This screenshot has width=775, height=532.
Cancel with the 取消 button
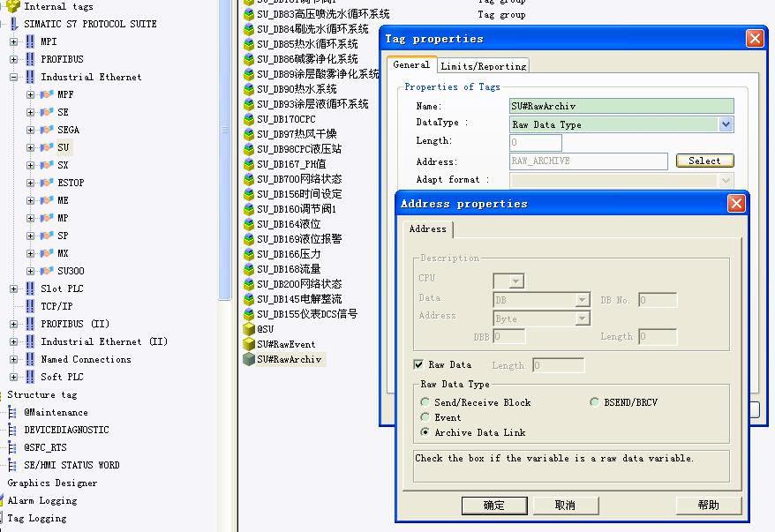pos(565,506)
